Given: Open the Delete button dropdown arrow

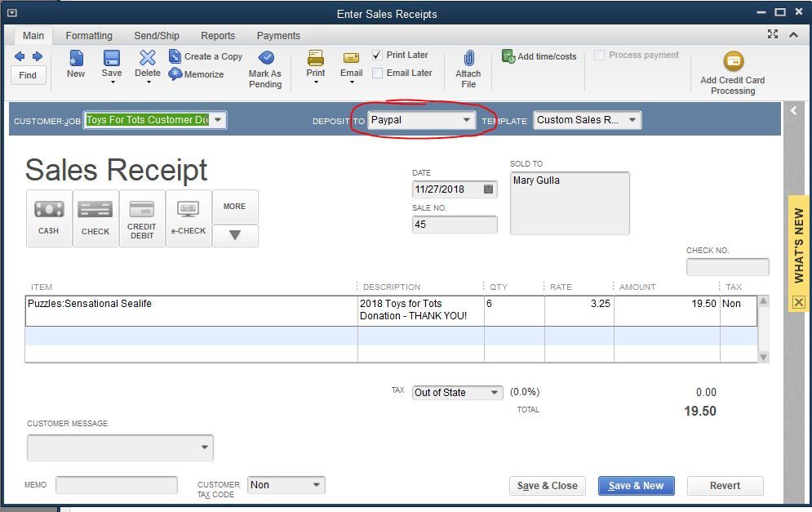Looking at the screenshot, I should pos(148,82).
